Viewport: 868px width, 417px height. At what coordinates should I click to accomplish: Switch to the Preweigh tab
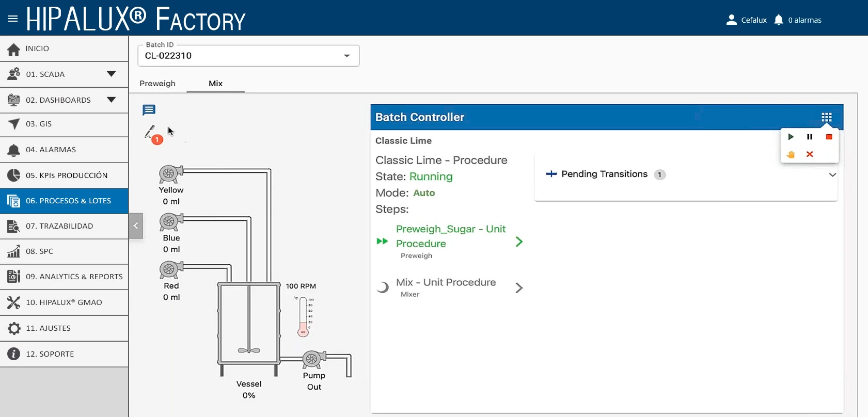click(157, 84)
